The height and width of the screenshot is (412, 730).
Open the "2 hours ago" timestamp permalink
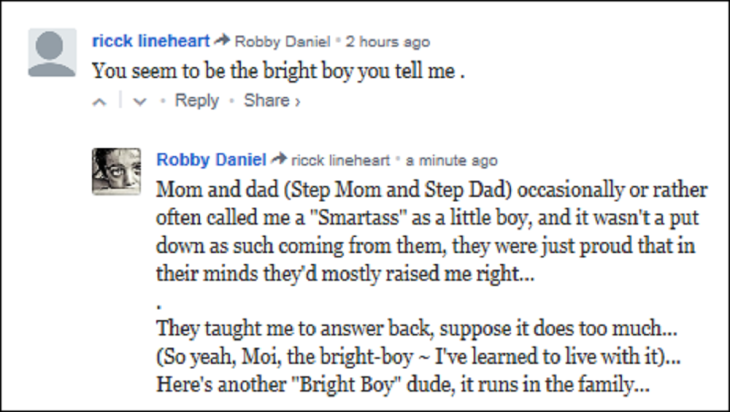[x=387, y=42]
